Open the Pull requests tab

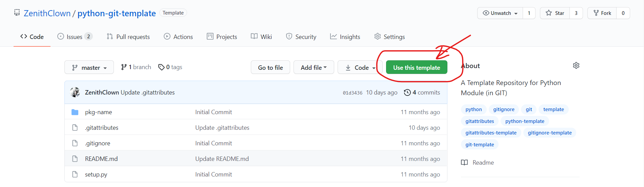click(128, 37)
